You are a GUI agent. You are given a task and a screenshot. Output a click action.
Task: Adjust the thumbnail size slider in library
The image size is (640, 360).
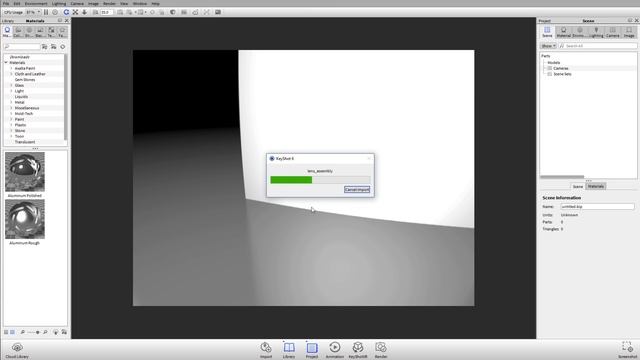(x=34, y=332)
